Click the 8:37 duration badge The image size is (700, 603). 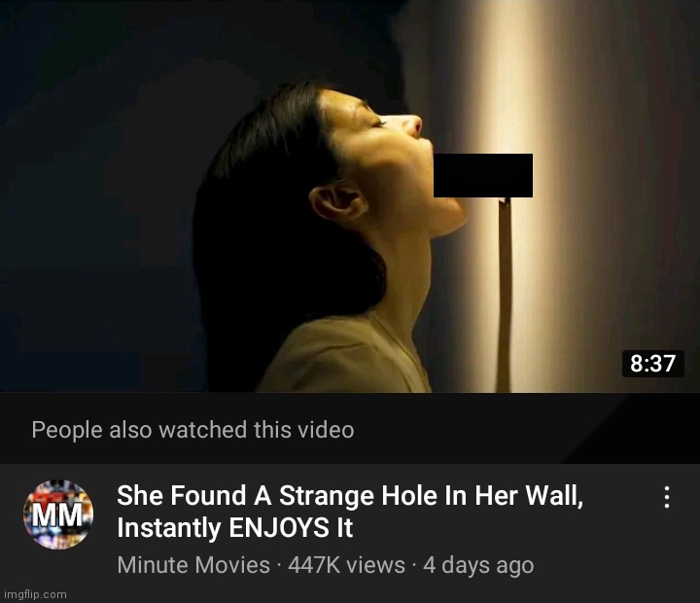652,363
